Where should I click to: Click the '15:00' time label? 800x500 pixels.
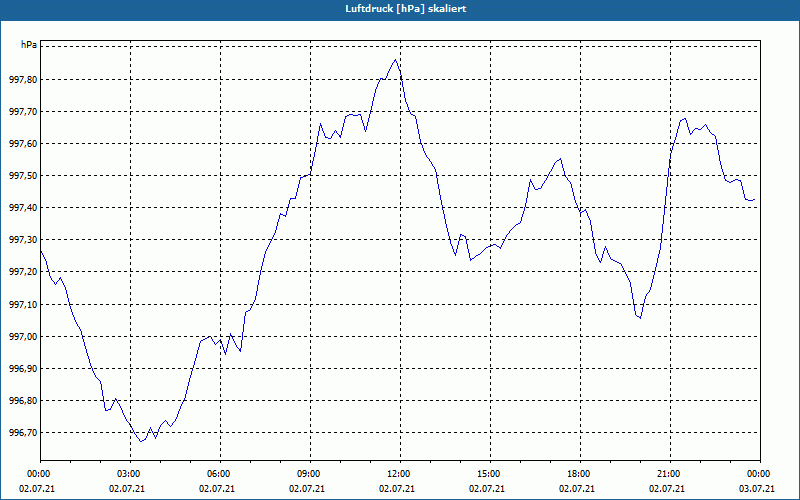pos(487,474)
